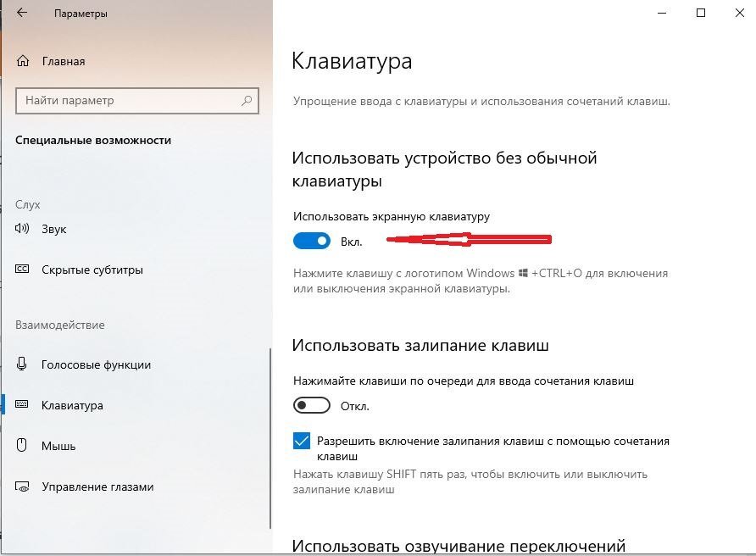Viewport: 756px width, 556px height.
Task: Maximize the Параметры window
Action: 701,13
